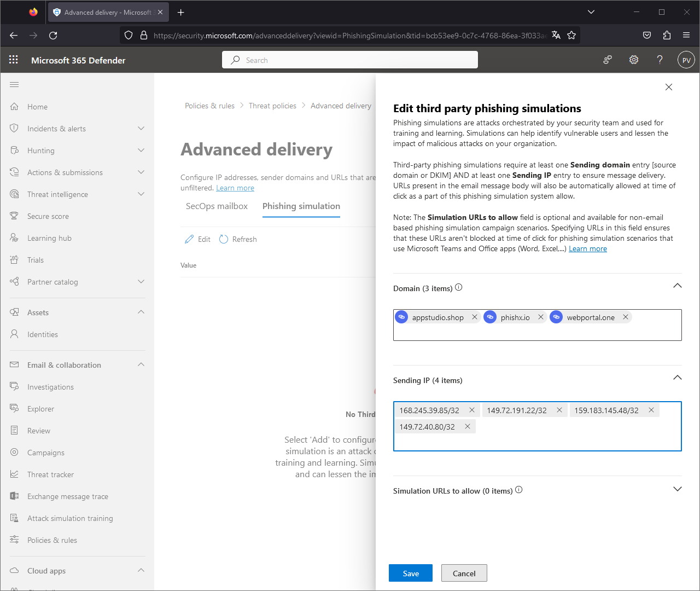The height and width of the screenshot is (591, 700).
Task: Expand Actions & submissions group
Action: click(x=141, y=172)
